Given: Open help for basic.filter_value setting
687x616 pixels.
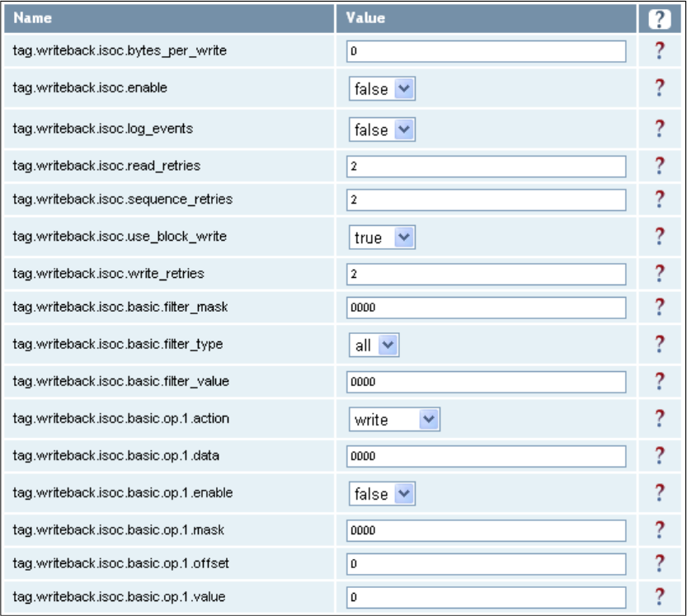Looking at the screenshot, I should pos(660,382).
